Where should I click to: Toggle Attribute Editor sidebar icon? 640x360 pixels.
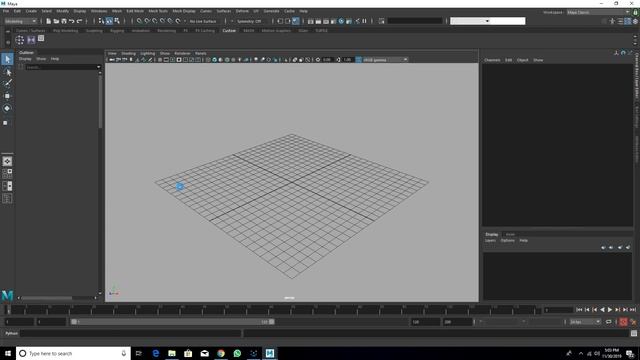[620, 21]
